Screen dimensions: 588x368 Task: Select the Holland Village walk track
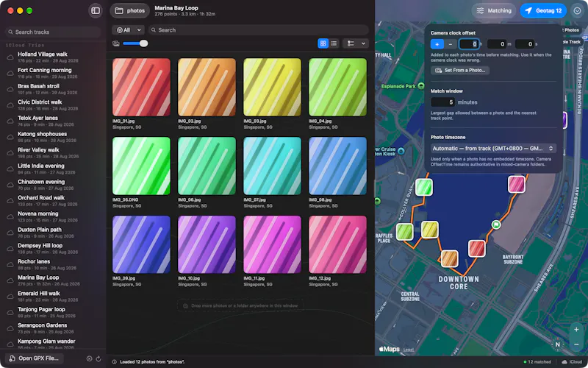click(53, 57)
